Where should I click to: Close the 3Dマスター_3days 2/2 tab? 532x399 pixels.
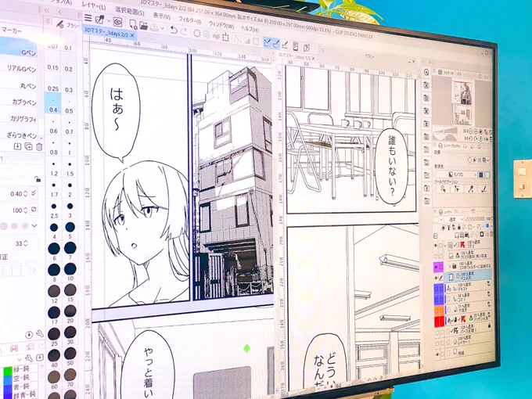pyautogui.click(x=132, y=35)
